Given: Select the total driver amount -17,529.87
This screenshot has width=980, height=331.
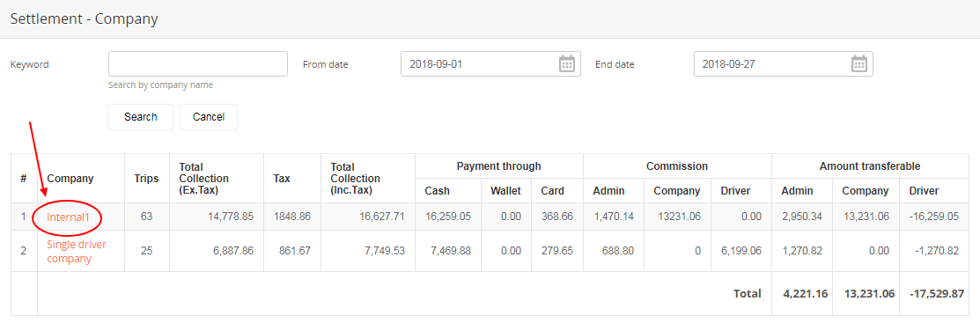Looking at the screenshot, I should click(x=937, y=293).
